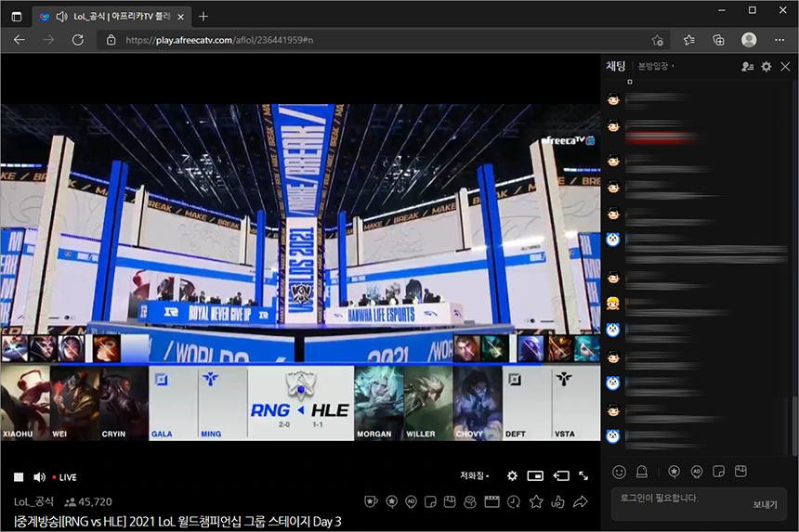
Task: Click the address bar URL play.afreecatv.com
Action: [219, 40]
